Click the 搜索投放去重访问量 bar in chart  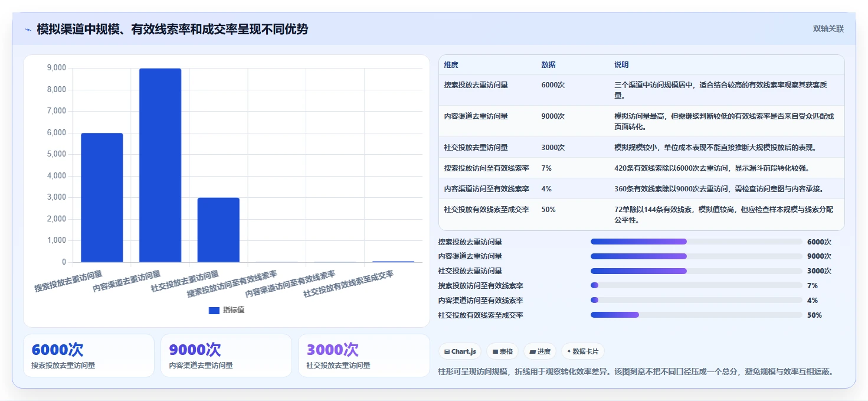102,197
